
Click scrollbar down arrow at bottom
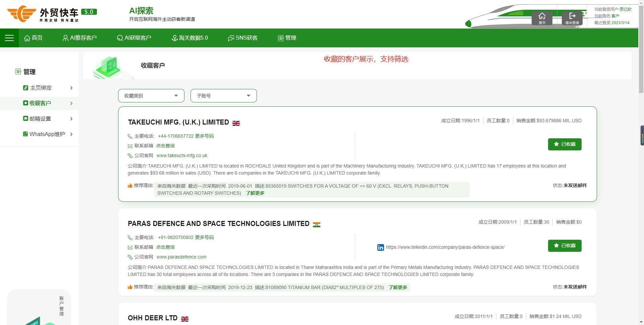(x=641, y=322)
